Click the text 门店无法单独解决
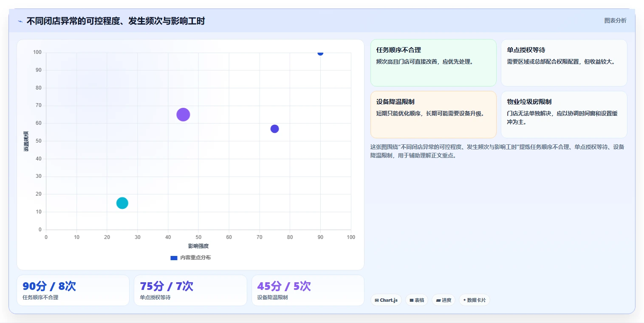Image resolution: width=644 pixels, height=323 pixels. (x=529, y=113)
